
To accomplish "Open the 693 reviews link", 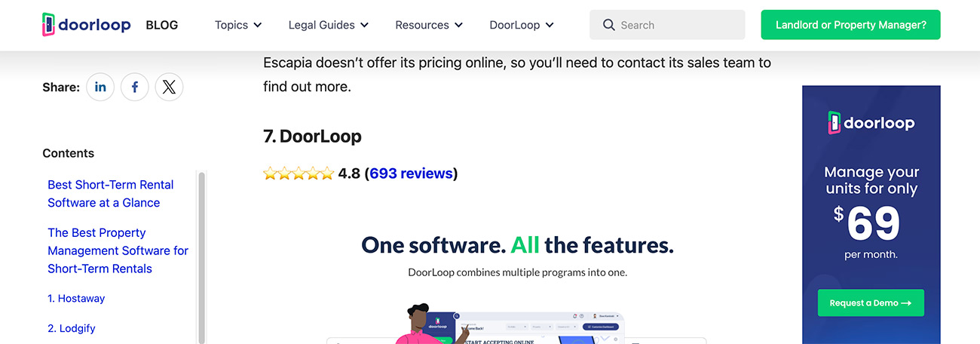I will point(411,174).
